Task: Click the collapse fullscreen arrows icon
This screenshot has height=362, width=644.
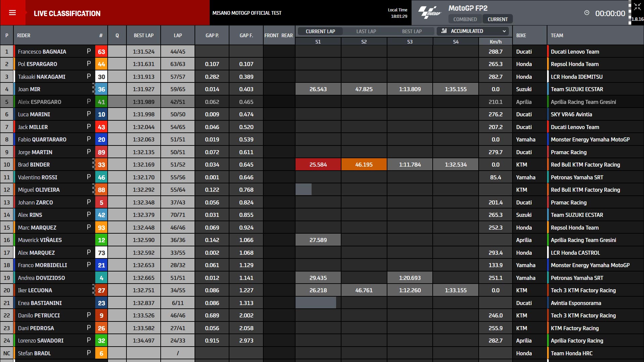Action: 637,7
